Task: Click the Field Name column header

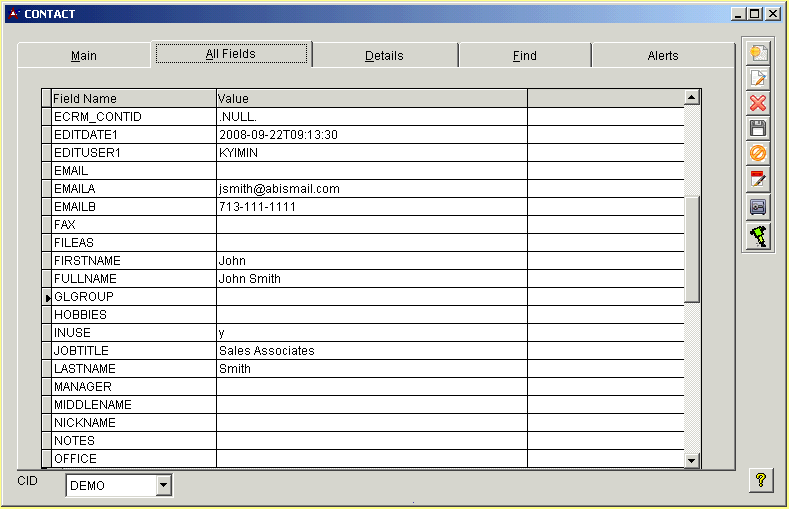Action: [x=133, y=98]
